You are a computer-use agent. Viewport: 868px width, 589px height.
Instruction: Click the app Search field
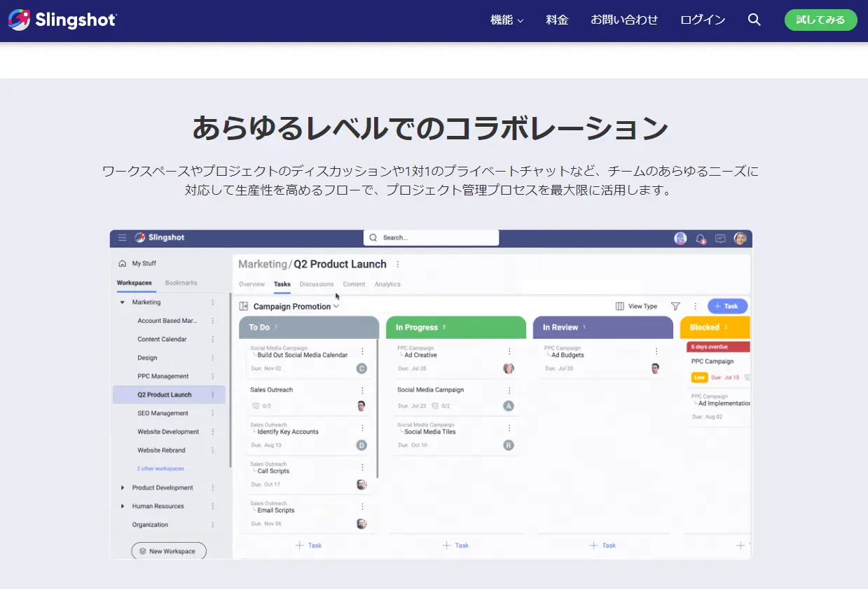point(431,237)
